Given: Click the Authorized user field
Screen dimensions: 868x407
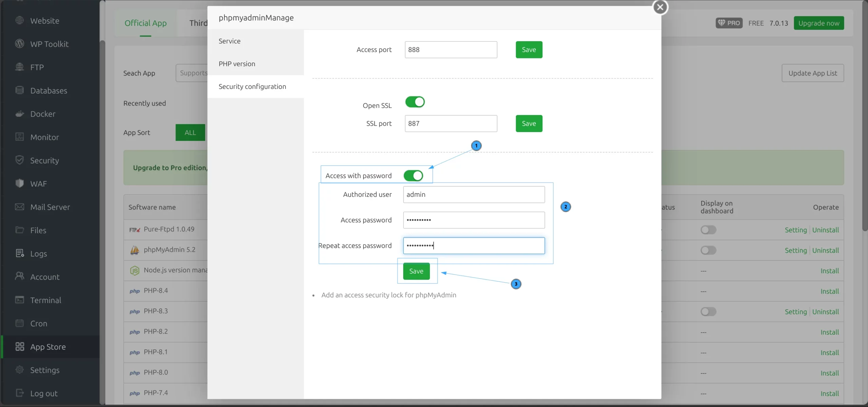Looking at the screenshot, I should point(474,194).
